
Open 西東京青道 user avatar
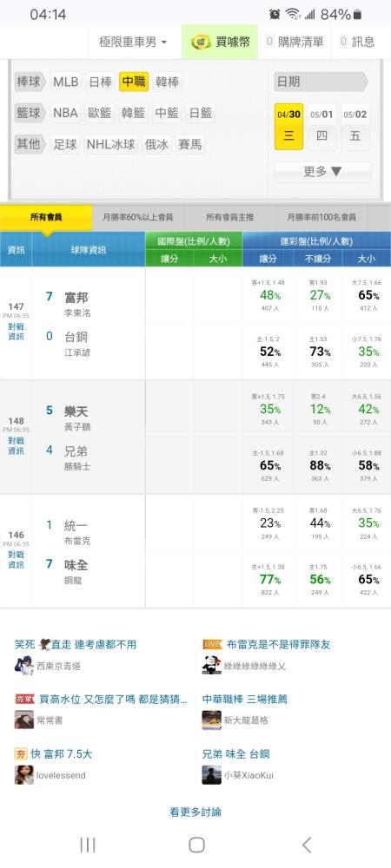(23, 666)
